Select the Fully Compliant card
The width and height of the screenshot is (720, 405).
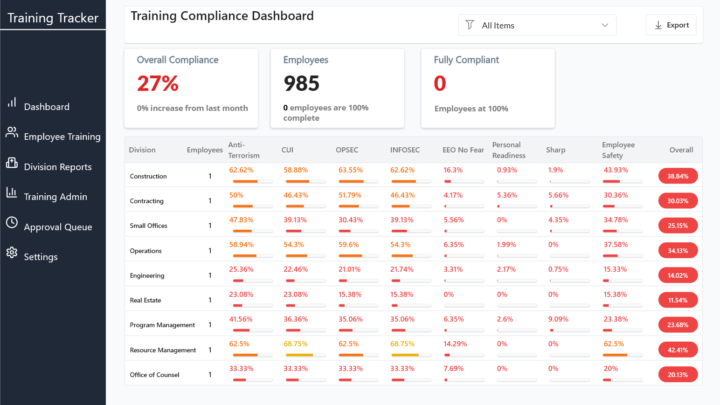[485, 88]
